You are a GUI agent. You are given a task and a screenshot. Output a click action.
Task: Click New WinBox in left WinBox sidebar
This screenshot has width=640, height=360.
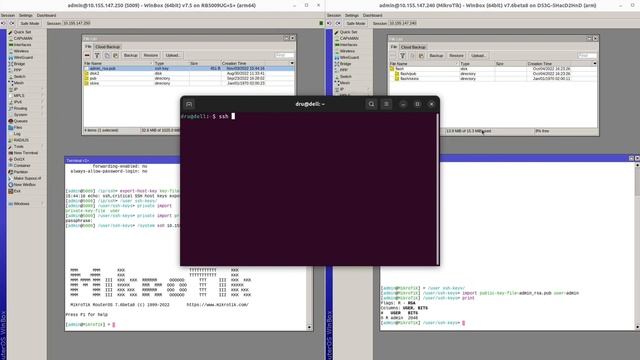tap(22, 184)
